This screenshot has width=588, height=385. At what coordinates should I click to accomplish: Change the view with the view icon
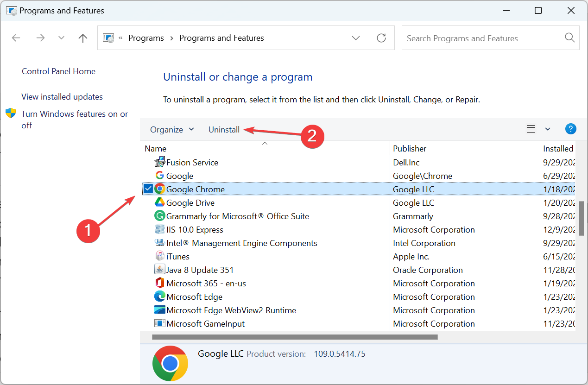(x=531, y=129)
